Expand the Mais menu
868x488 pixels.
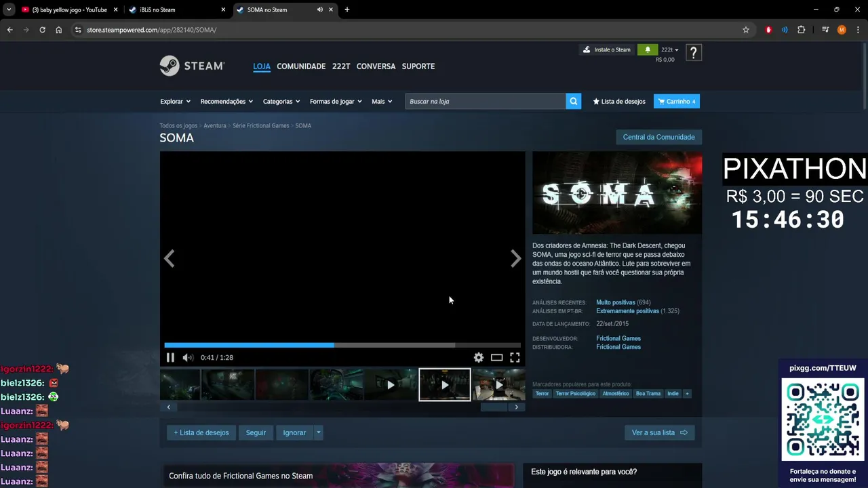coord(382,101)
